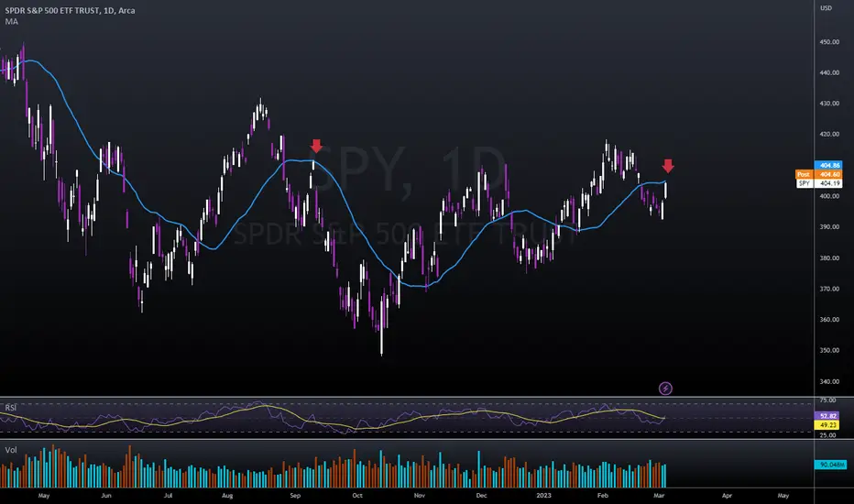Click Nov on the time axis
The width and height of the screenshot is (854, 504).
click(x=420, y=496)
